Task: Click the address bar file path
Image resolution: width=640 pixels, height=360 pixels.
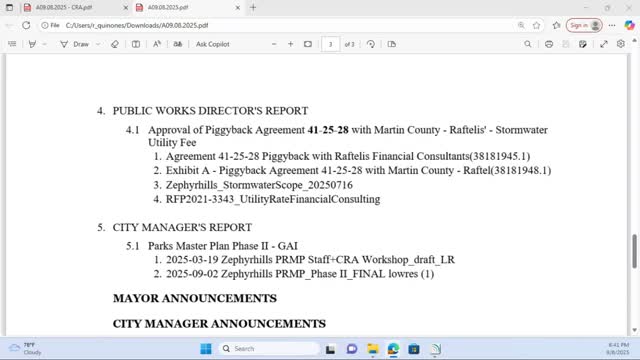Action: click(137, 25)
